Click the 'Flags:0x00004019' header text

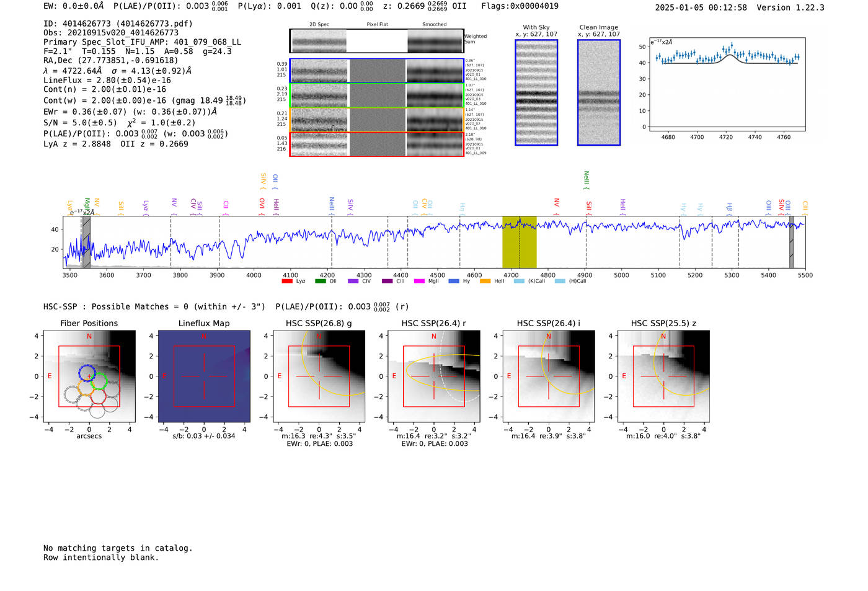click(520, 6)
